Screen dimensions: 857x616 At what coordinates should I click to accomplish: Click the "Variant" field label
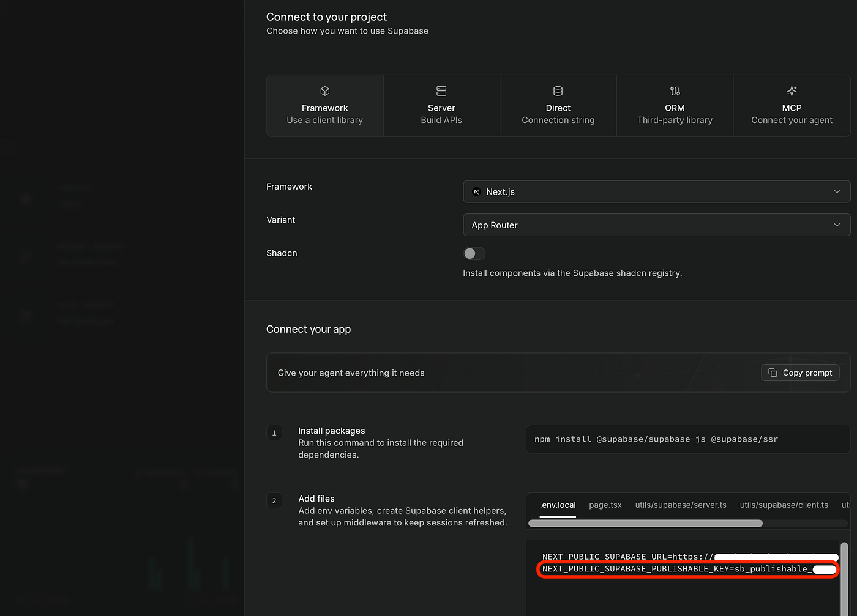pyautogui.click(x=280, y=220)
